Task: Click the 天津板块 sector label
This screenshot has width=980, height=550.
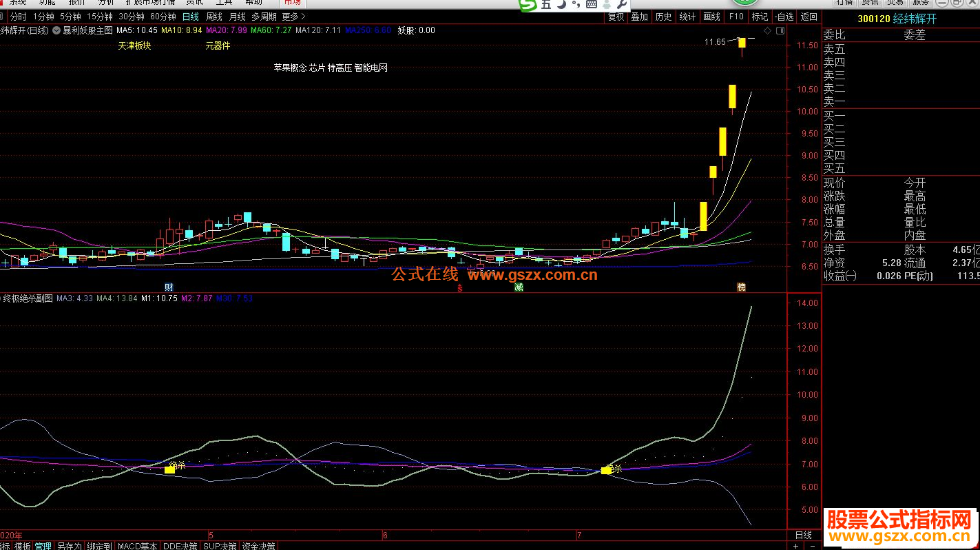Action: (x=134, y=46)
